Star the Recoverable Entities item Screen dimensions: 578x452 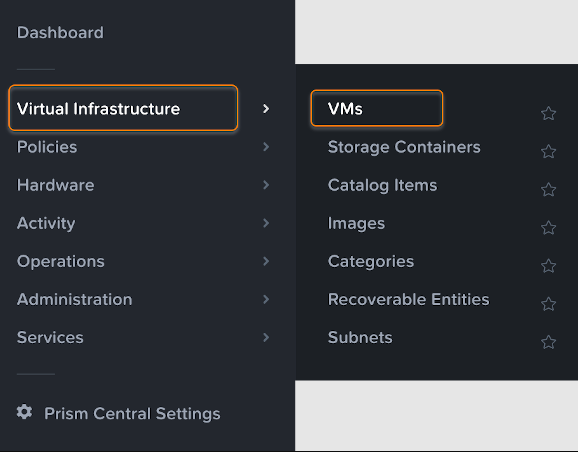(549, 304)
